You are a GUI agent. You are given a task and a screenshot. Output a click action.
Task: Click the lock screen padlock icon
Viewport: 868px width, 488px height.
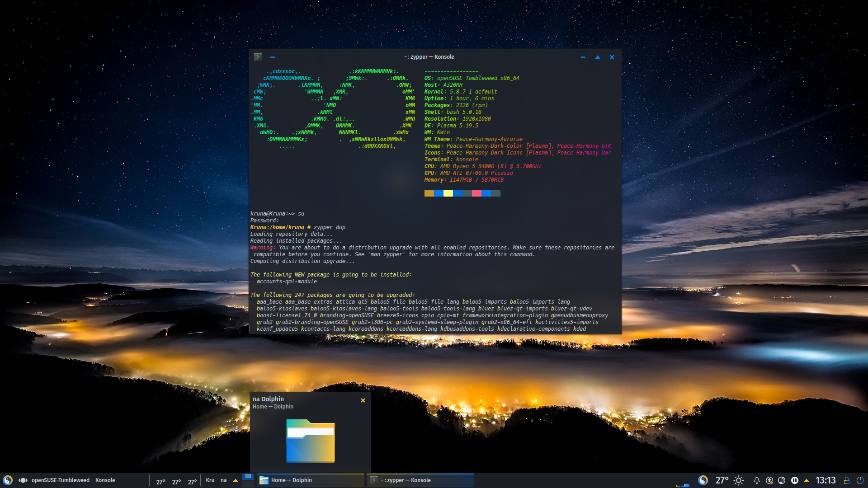point(847,480)
